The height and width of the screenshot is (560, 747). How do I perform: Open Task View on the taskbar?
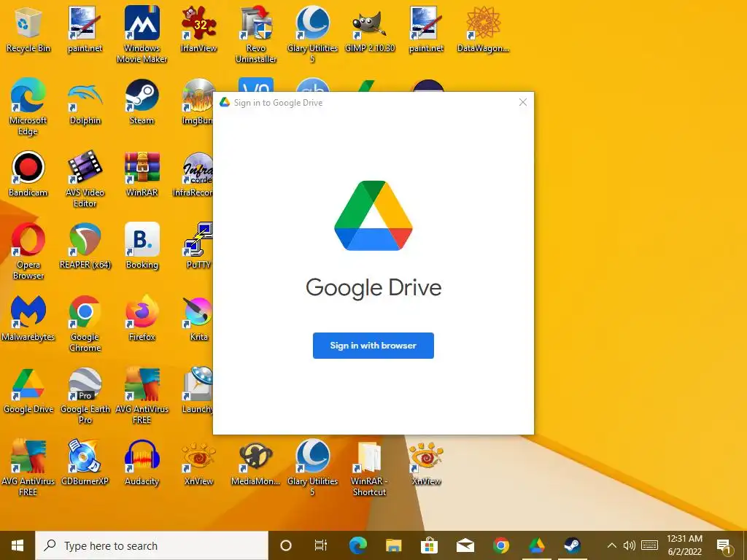pos(321,545)
